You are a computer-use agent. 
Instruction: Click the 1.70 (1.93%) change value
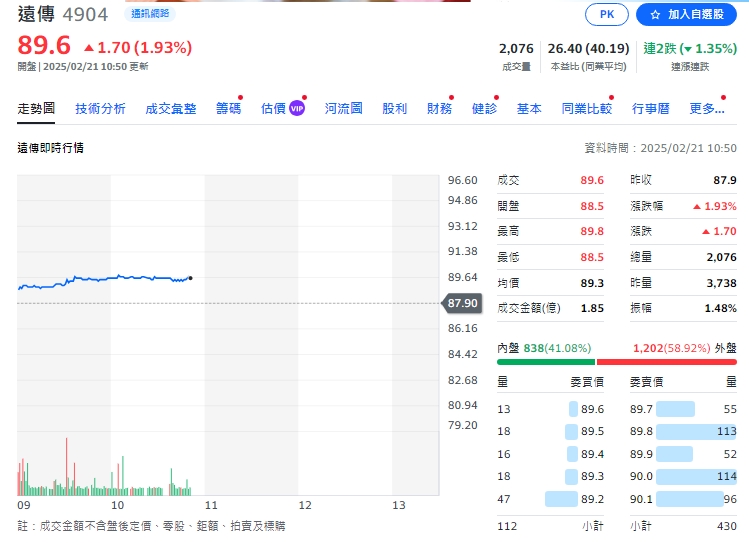coord(138,47)
